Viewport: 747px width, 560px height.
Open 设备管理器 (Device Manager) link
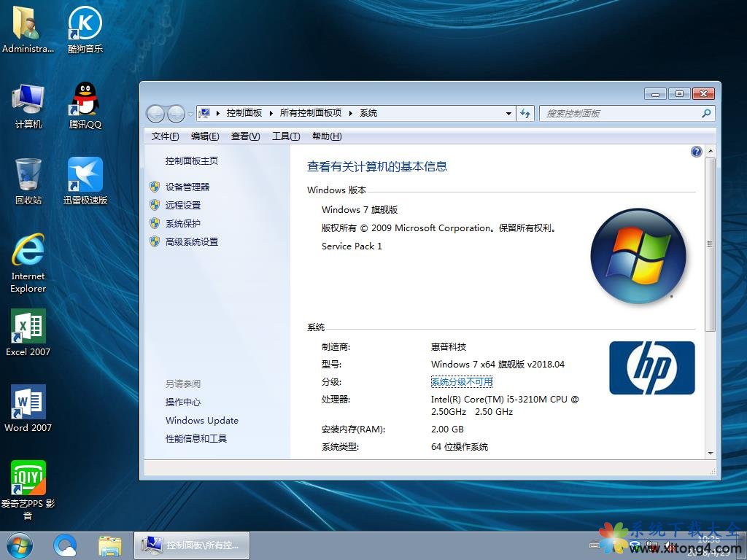(x=187, y=187)
